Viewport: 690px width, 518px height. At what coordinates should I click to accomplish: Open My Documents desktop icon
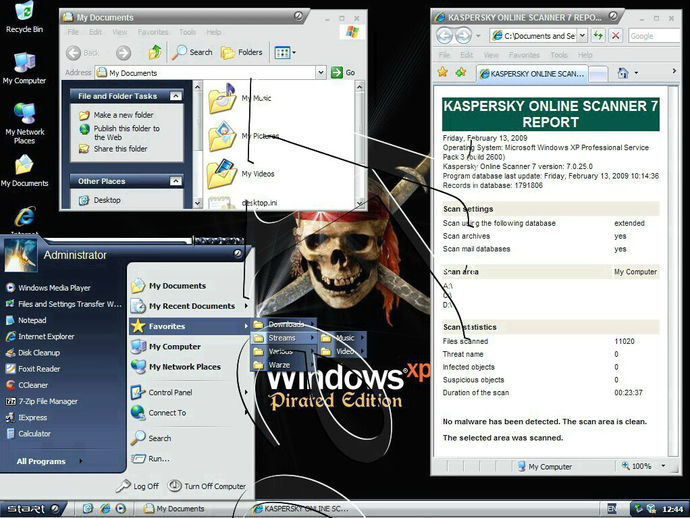point(24,171)
